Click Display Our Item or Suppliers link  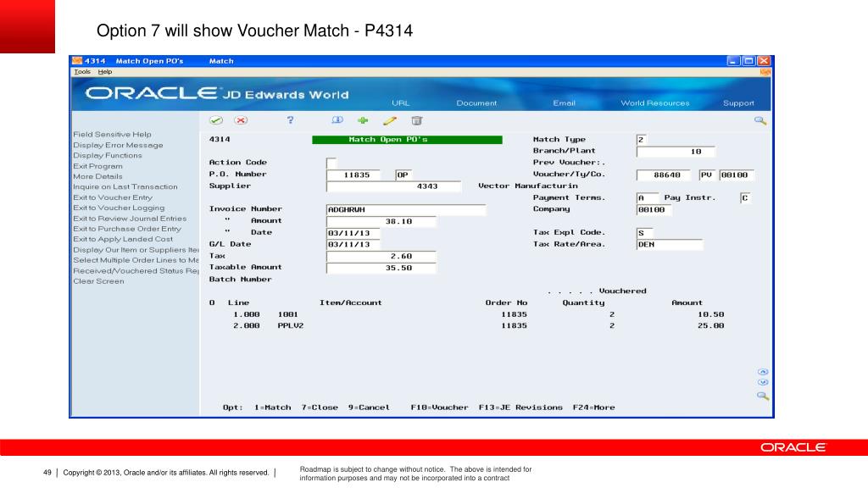coord(136,250)
